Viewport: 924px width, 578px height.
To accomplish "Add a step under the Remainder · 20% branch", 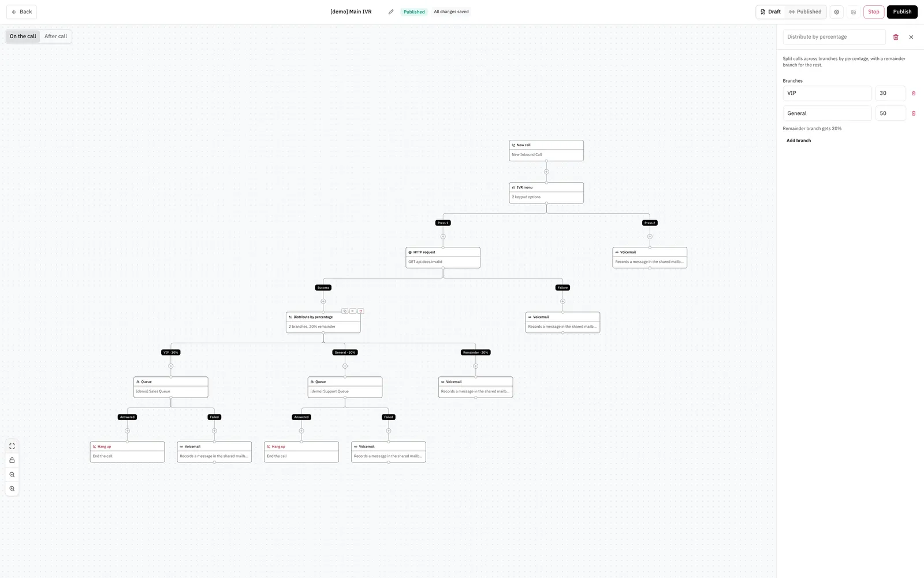I will tap(476, 366).
